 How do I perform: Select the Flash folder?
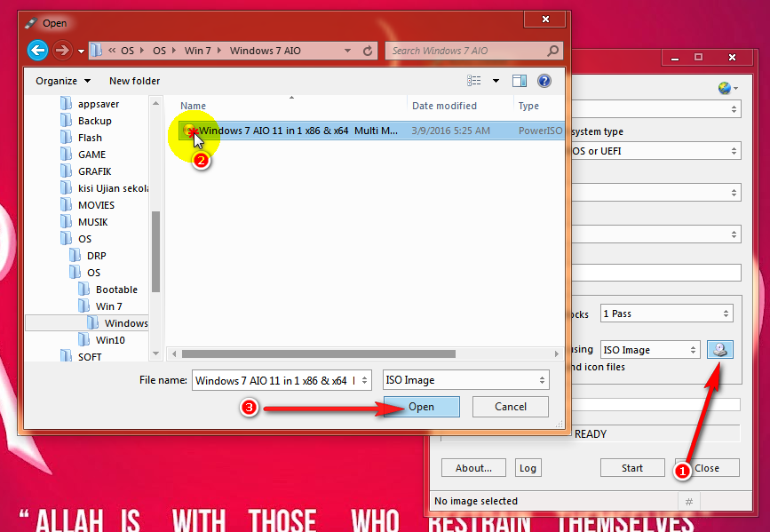coord(90,138)
